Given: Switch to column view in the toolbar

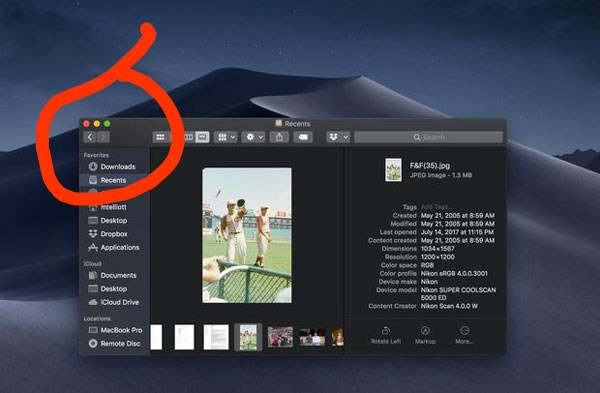Looking at the screenshot, I should (x=188, y=137).
